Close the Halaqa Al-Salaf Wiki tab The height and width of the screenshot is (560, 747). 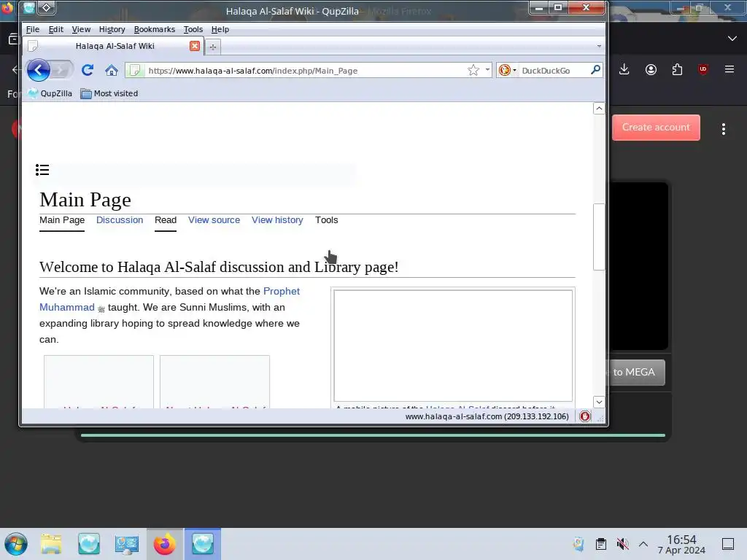tap(194, 46)
